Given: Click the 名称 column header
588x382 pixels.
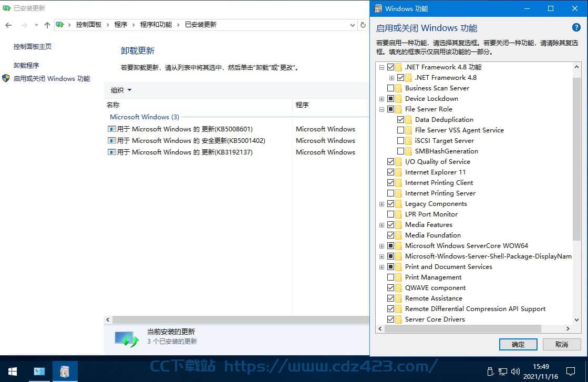Looking at the screenshot, I should coord(198,105).
